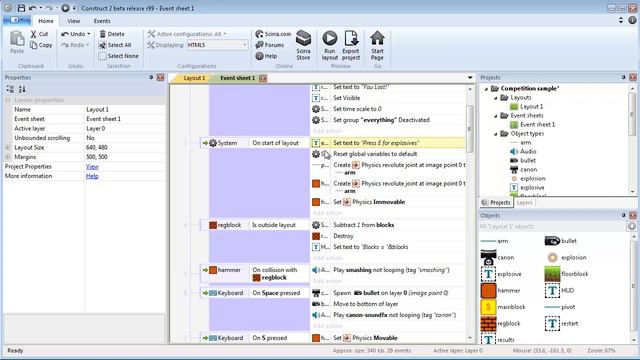Sort properties alphabetically with A-Z icon
This screenshot has width=640, height=360.
tap(22, 89)
